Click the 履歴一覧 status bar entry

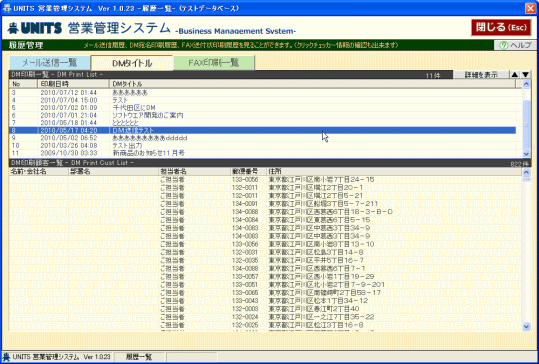(x=139, y=357)
